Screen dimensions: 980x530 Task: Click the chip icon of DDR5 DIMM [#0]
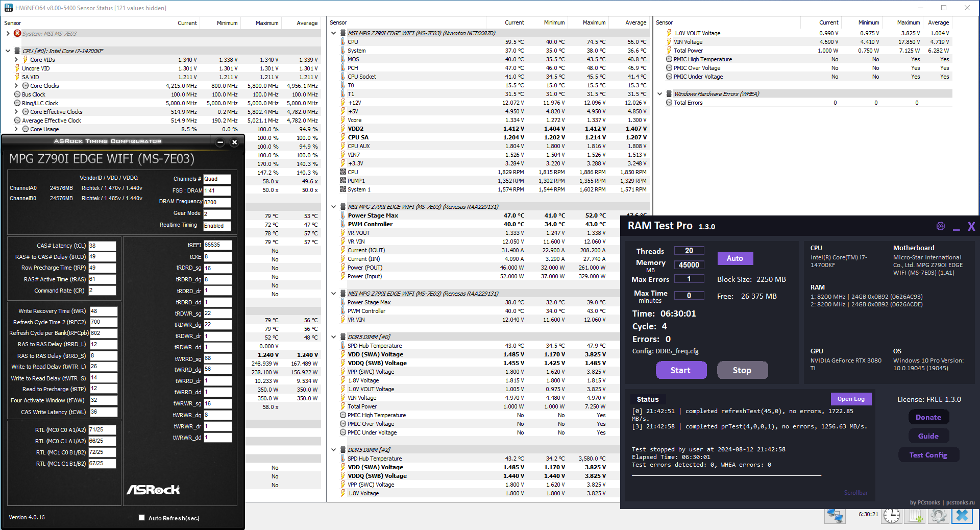click(x=343, y=337)
